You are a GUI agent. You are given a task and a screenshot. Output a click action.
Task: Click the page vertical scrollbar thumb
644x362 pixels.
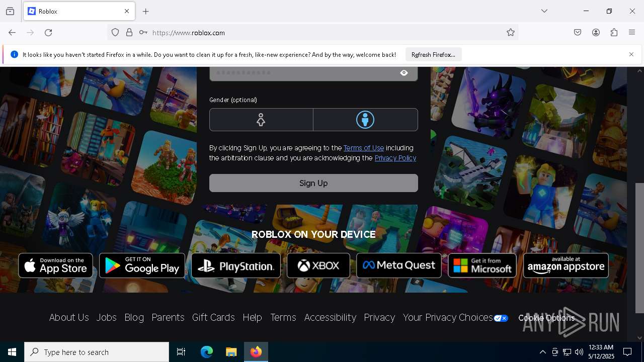639,248
